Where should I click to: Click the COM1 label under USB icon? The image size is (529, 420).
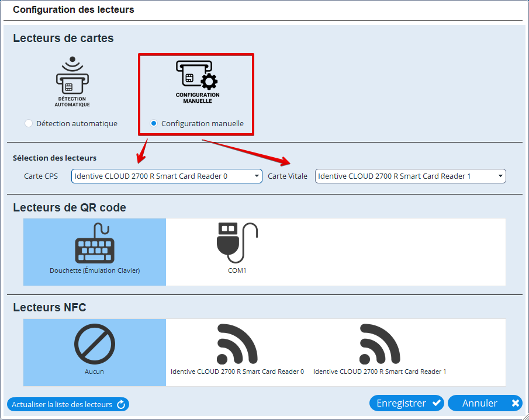tap(237, 270)
